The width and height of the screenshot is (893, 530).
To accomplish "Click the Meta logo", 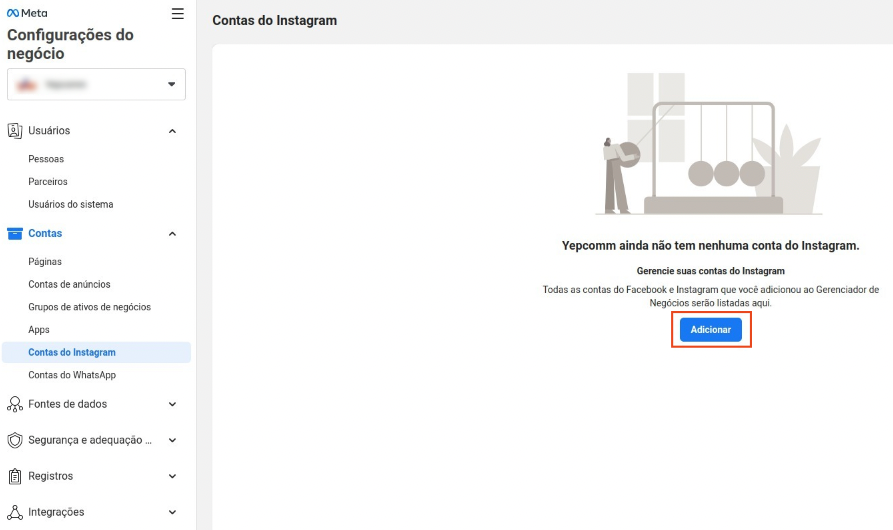I will (x=27, y=13).
